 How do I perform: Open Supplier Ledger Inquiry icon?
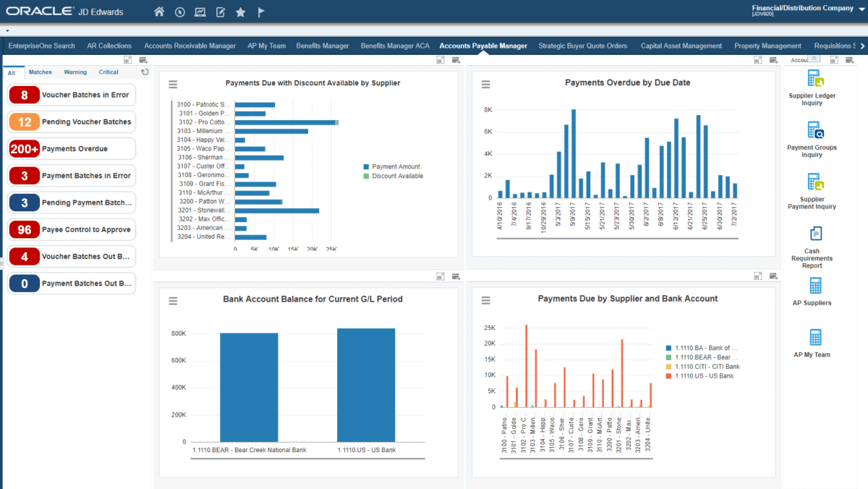pos(815,78)
